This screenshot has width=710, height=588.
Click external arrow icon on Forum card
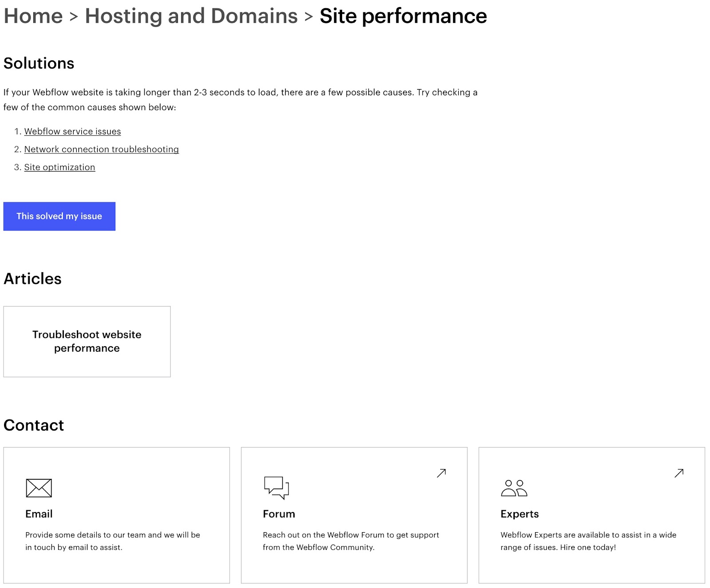pyautogui.click(x=441, y=473)
